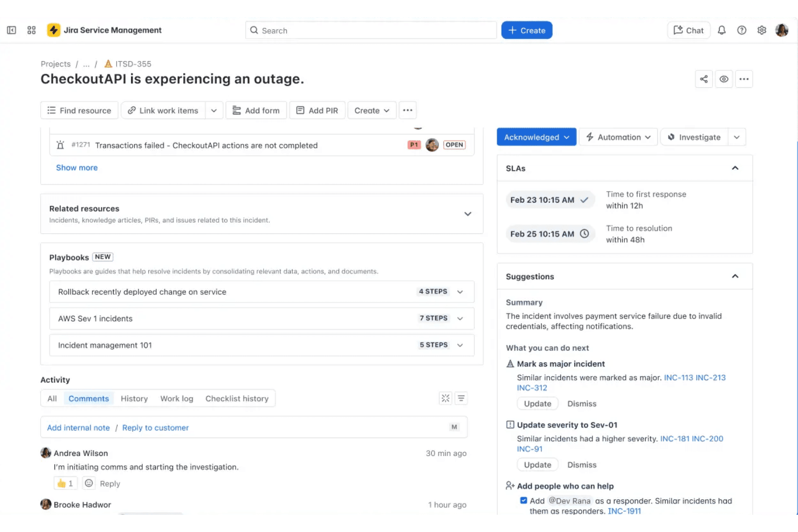Click the blue Create button in the header
798x532 pixels.
pyautogui.click(x=527, y=30)
